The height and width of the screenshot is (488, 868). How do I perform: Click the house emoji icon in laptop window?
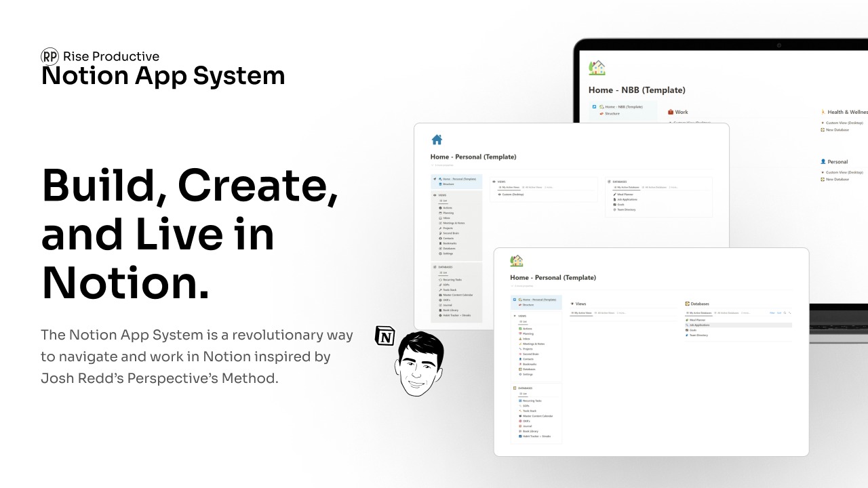point(597,68)
